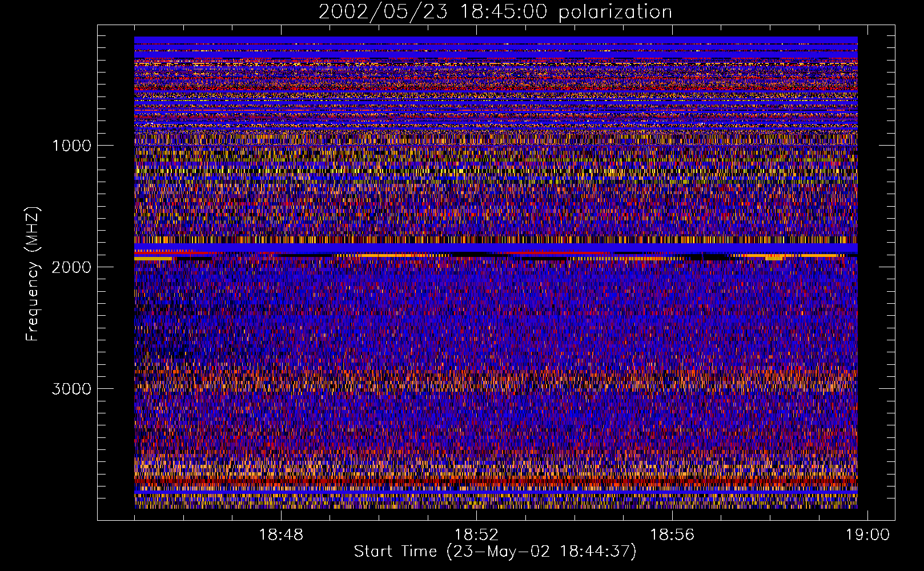
Task: Click the 'Frequency (MHZ)' axis title
Action: (x=33, y=274)
